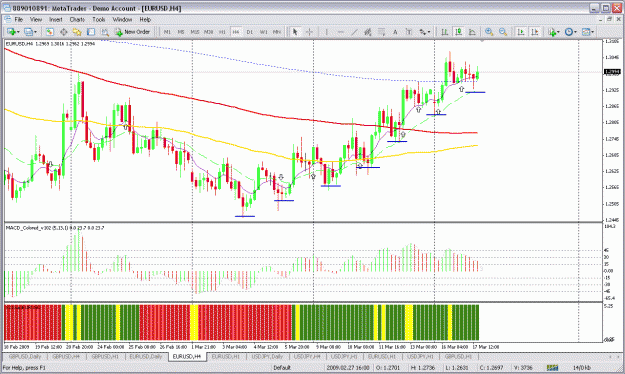Switch to EURUSD,Daily chart tab
This screenshot has height=374, width=625.
click(x=146, y=356)
